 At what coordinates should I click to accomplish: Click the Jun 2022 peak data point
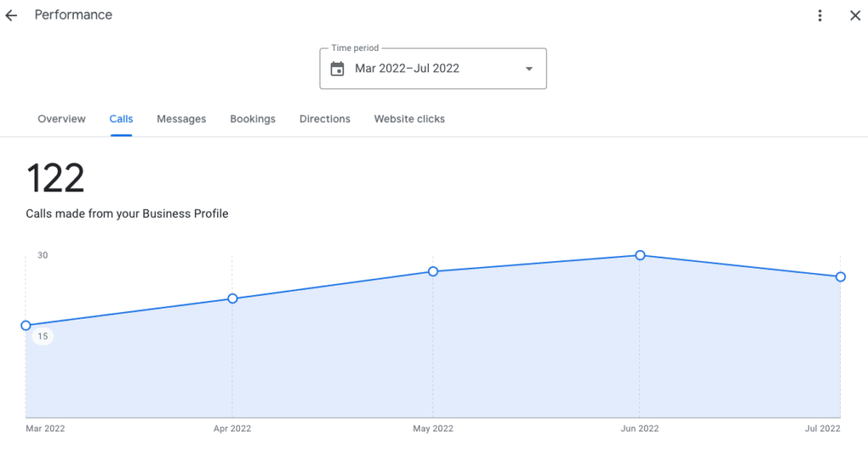(640, 255)
